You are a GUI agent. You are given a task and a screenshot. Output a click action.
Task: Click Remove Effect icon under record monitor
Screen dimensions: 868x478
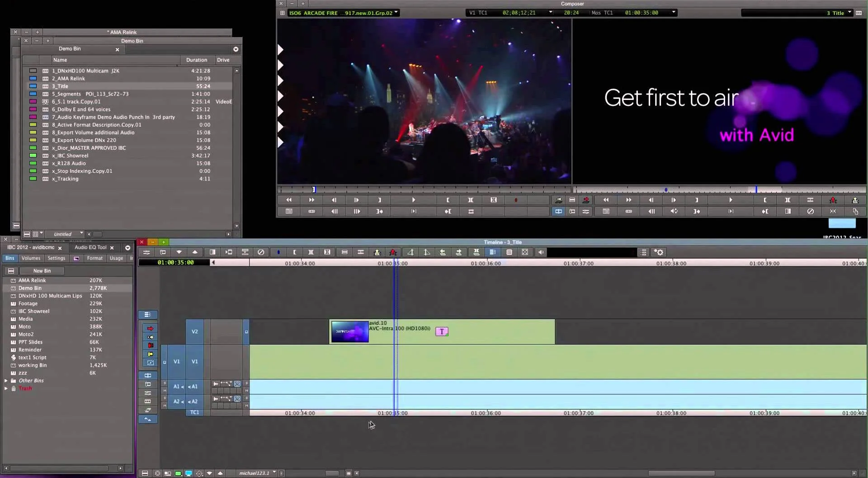point(810,211)
